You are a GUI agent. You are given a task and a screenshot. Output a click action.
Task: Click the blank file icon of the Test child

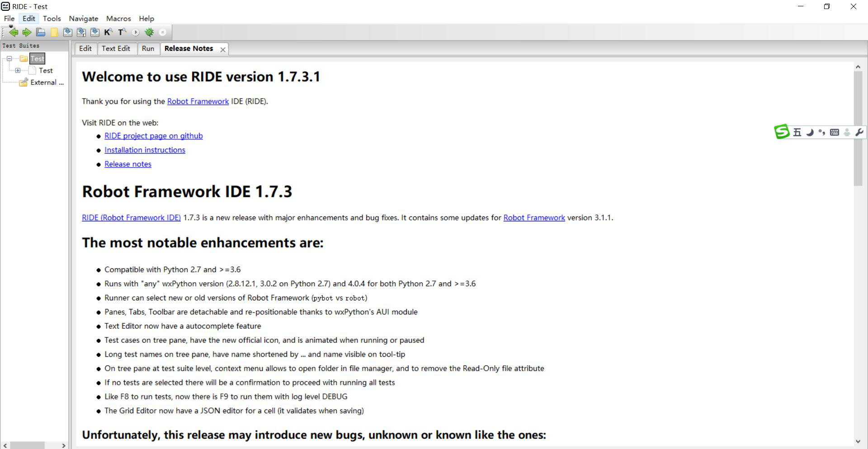[32, 70]
